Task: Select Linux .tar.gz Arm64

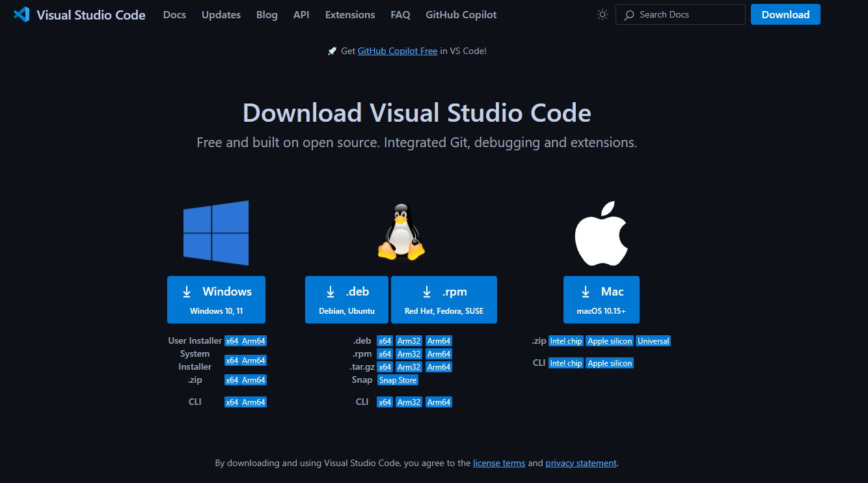Action: (x=439, y=367)
